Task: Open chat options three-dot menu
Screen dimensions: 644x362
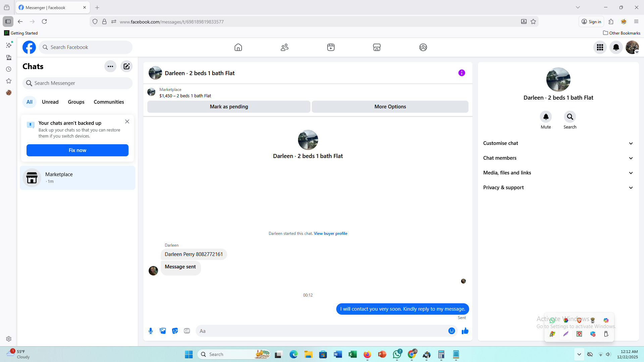Action: point(110,66)
